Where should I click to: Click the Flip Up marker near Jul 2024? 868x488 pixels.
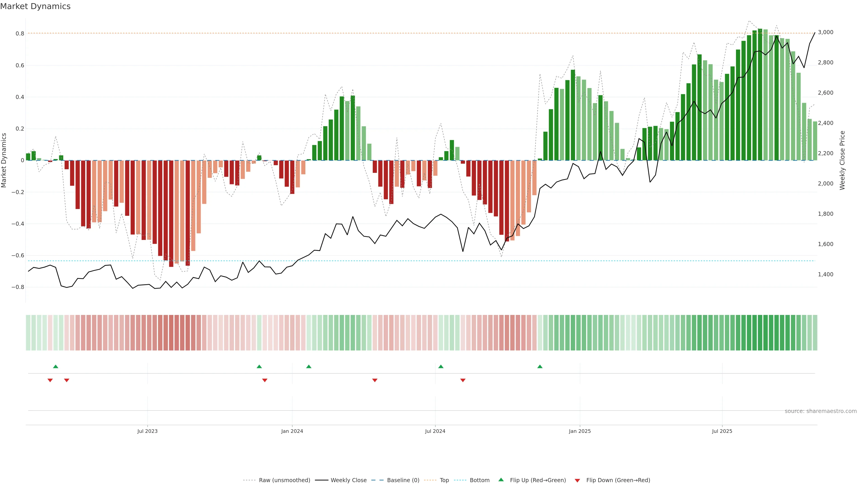[441, 366]
